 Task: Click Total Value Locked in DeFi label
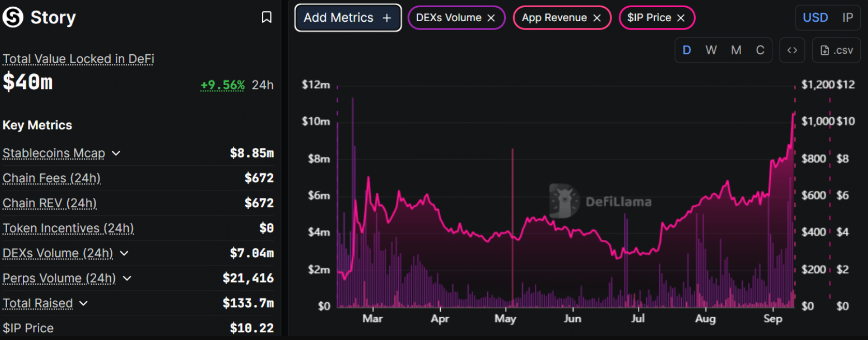click(x=79, y=59)
